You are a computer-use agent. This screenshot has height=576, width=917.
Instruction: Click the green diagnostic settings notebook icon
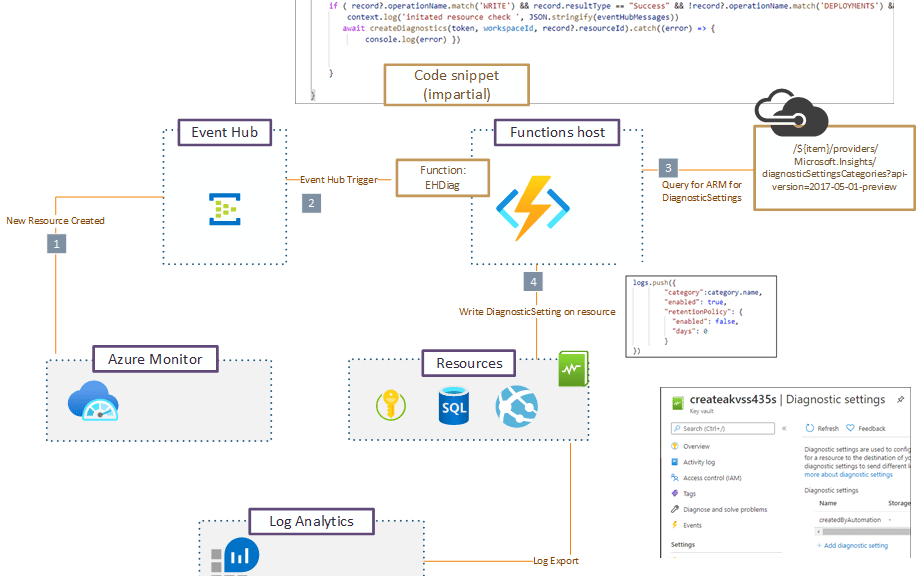click(x=573, y=369)
